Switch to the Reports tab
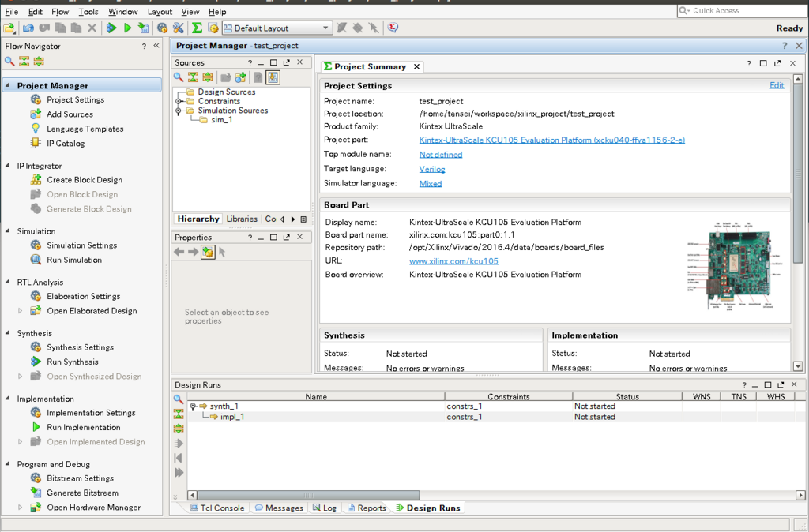809x532 pixels. pyautogui.click(x=367, y=508)
